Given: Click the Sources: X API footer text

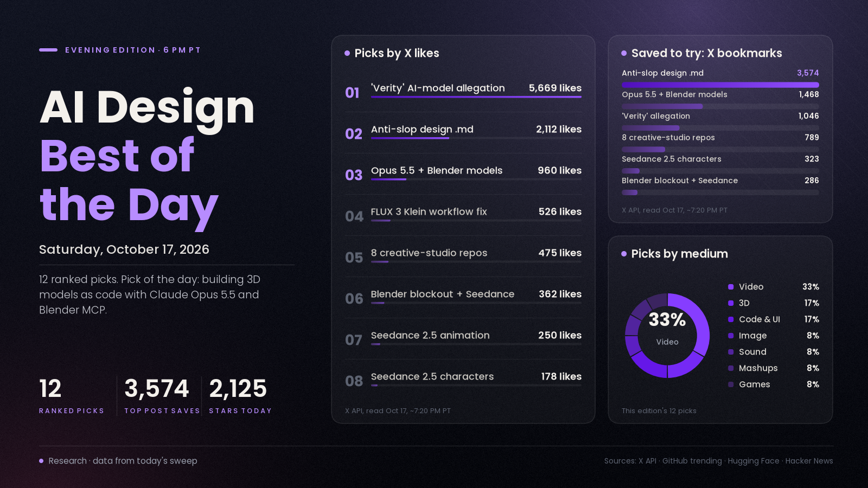Looking at the screenshot, I should pyautogui.click(x=719, y=461).
